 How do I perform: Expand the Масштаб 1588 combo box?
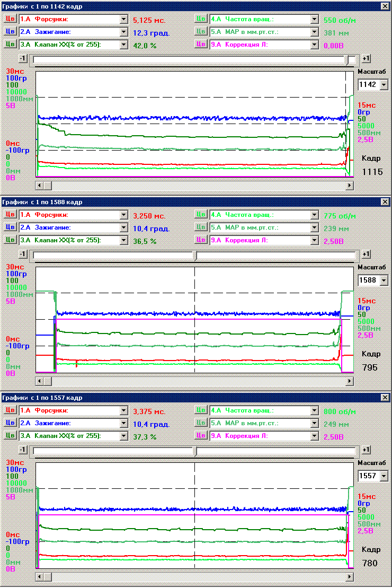click(384, 280)
